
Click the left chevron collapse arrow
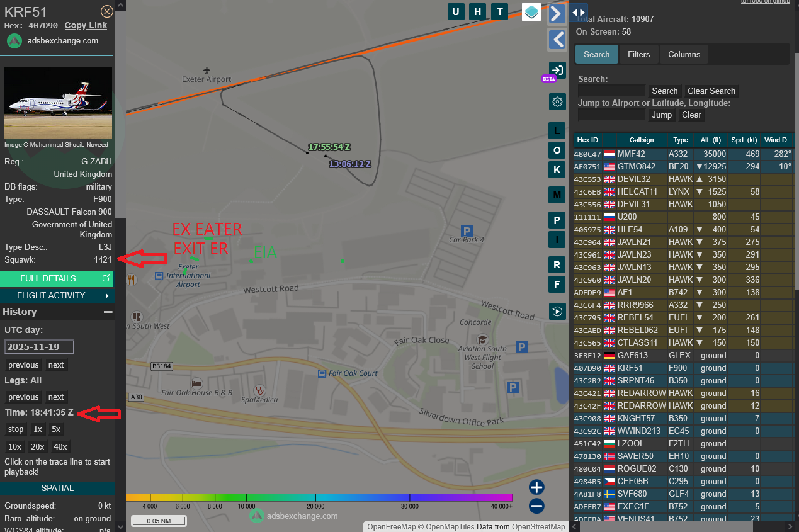[557, 40]
